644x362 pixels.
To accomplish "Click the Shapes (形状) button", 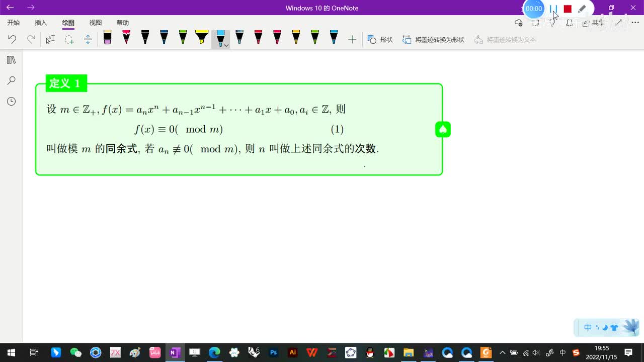I will click(x=380, y=39).
